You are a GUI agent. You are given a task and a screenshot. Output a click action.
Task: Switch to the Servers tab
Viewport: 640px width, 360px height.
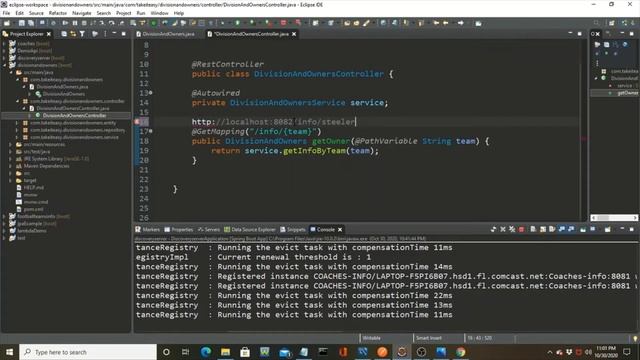[x=209, y=229]
